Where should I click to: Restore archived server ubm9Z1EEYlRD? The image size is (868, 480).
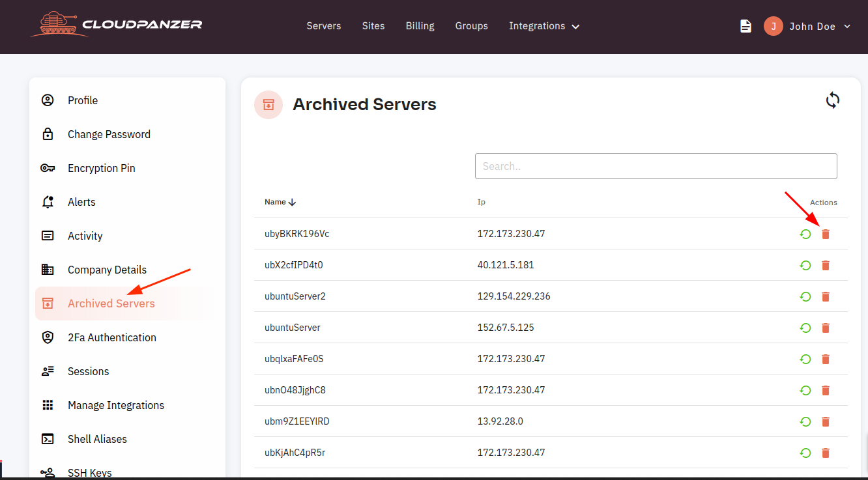pyautogui.click(x=805, y=421)
